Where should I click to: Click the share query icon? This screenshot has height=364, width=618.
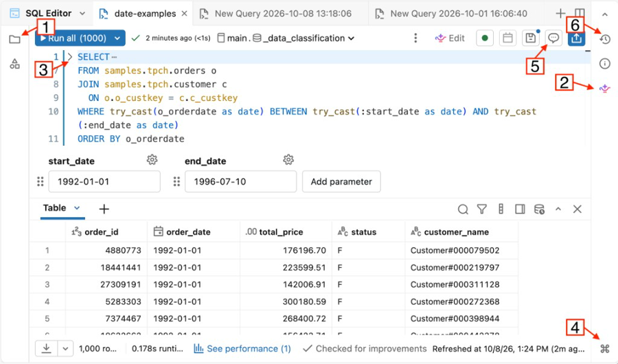pos(576,38)
